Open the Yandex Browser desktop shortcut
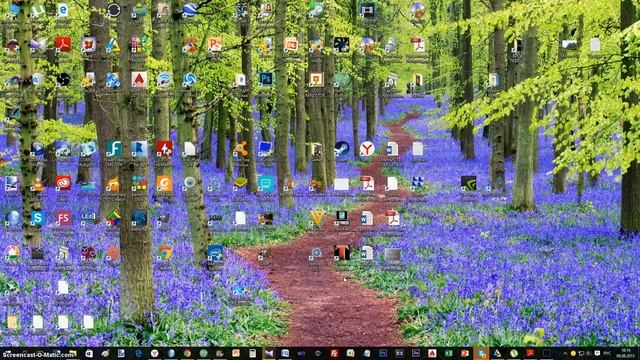 point(367,149)
